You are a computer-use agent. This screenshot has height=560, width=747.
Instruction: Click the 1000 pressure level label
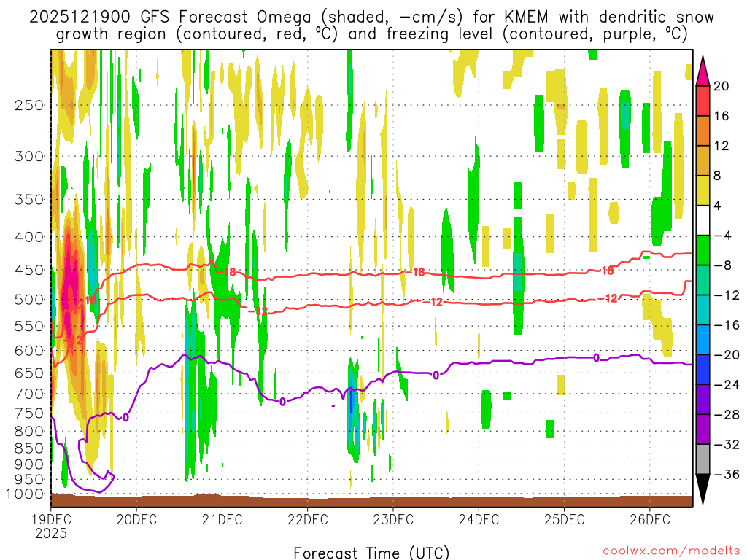coord(26,494)
